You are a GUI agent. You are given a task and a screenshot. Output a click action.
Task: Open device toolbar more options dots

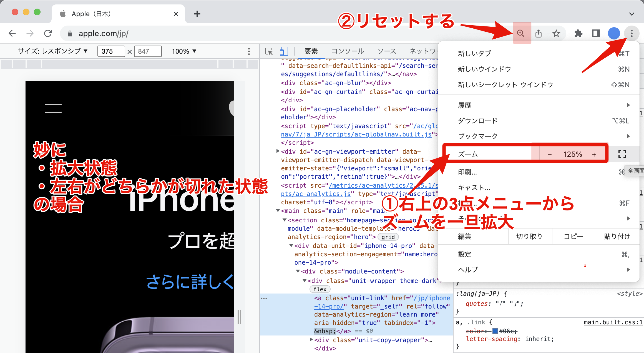249,51
